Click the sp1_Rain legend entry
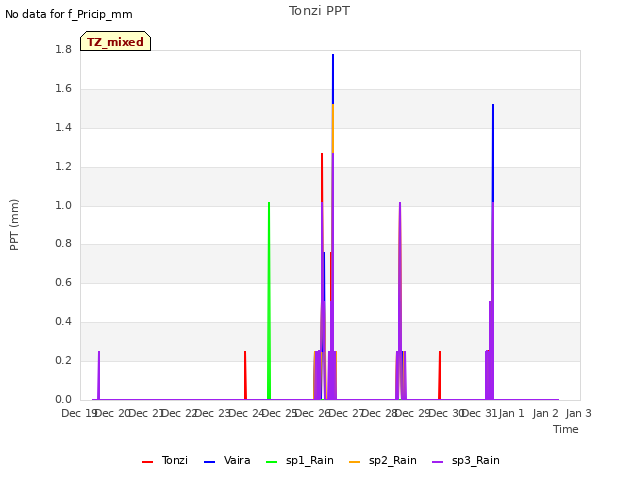The image size is (640, 480). coord(300,460)
